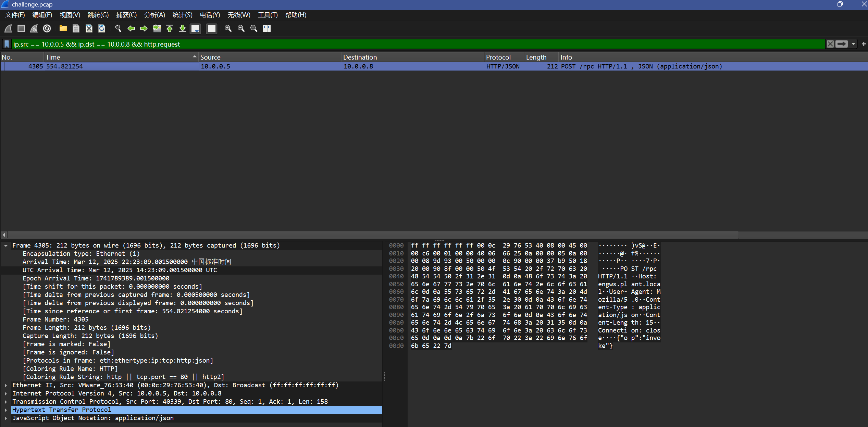Reload the capture file icon
The width and height of the screenshot is (868, 427).
(x=102, y=28)
